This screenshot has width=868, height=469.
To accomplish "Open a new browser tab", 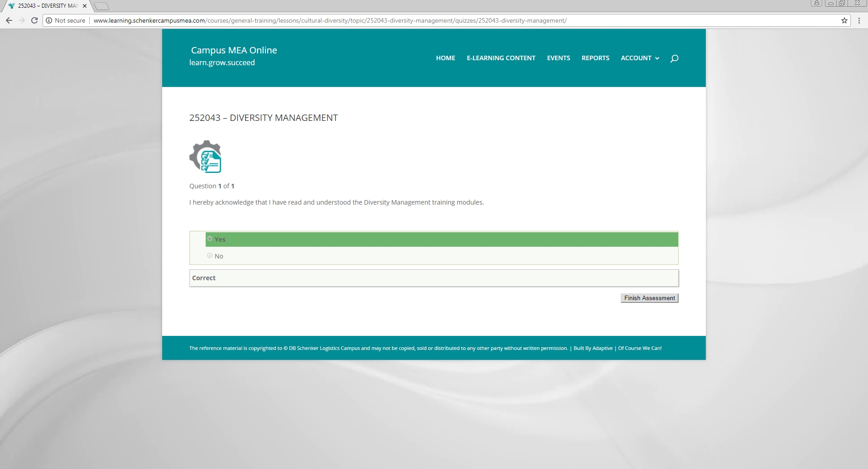I will click(101, 6).
